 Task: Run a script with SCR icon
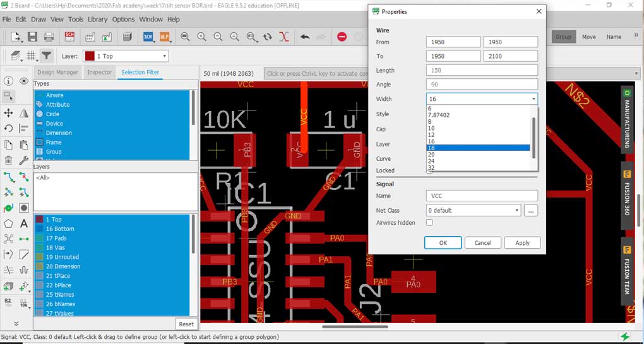pyautogui.click(x=148, y=37)
